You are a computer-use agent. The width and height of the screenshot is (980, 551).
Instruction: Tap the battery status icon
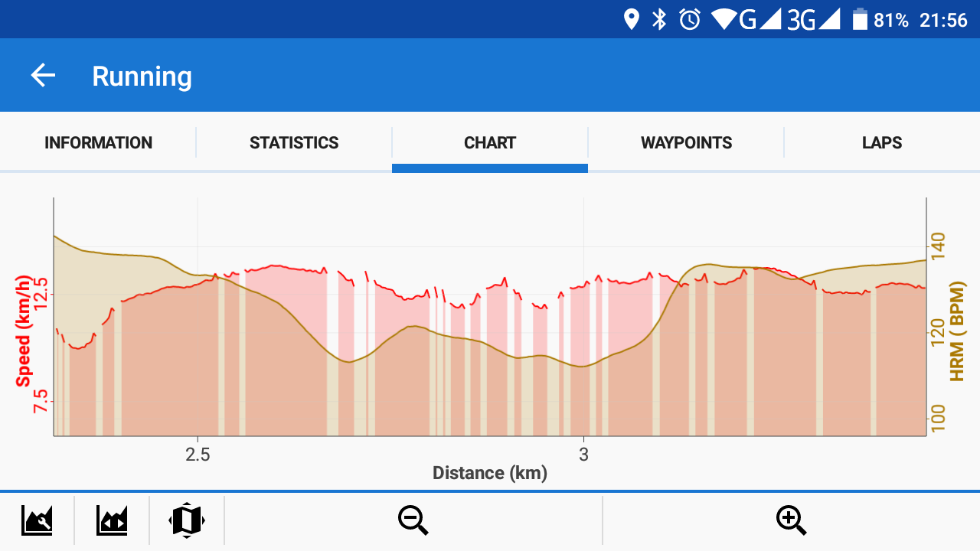[860, 19]
